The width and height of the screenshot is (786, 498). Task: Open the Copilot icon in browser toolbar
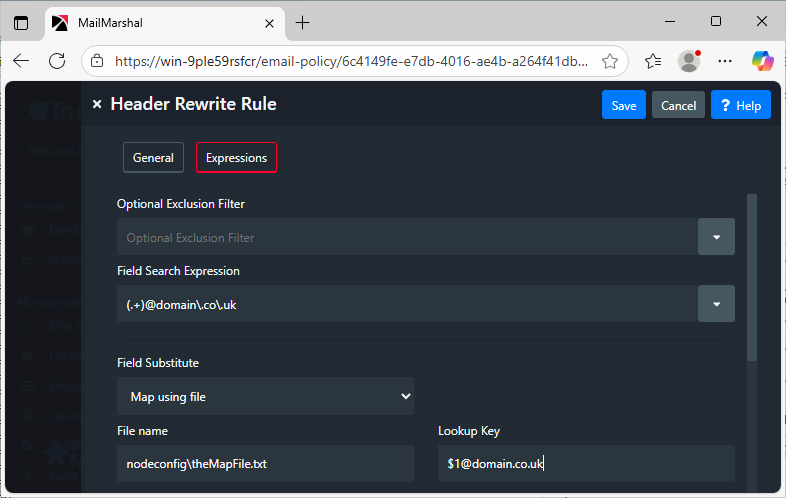tap(762, 61)
